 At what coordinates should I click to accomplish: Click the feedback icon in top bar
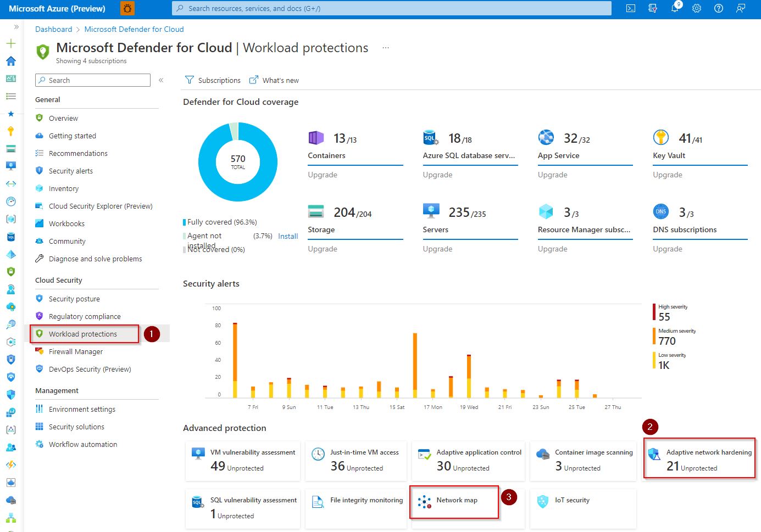(741, 8)
